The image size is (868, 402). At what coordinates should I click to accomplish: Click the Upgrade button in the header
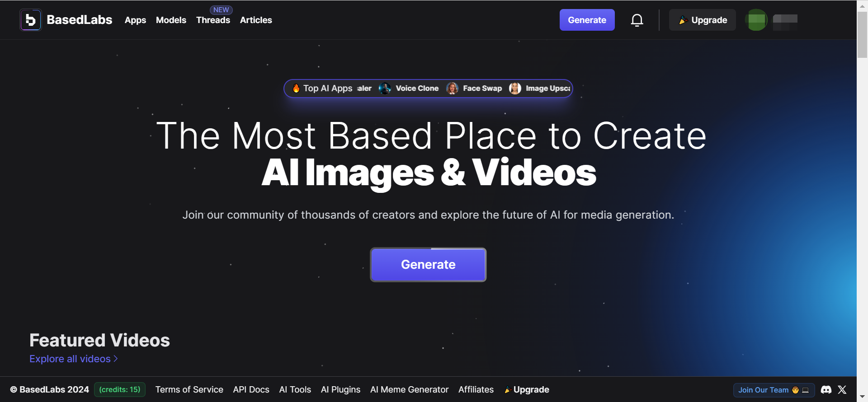703,20
